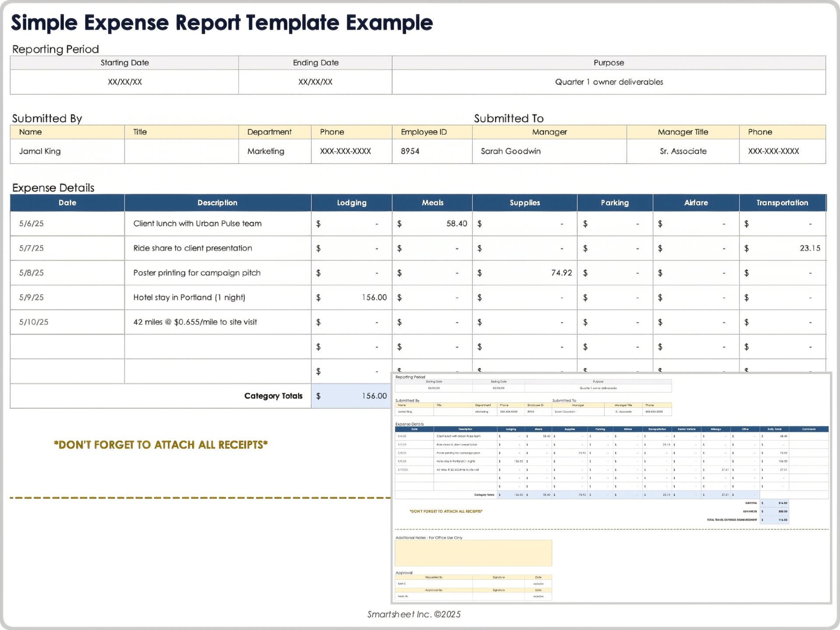The height and width of the screenshot is (630, 840).
Task: Select the Employee ID cell showing 8954
Action: pos(431,151)
